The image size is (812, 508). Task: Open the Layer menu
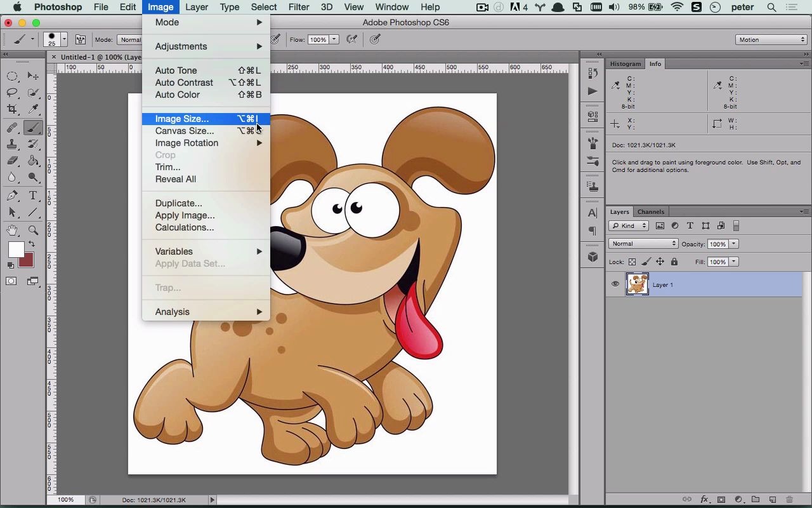[197, 7]
